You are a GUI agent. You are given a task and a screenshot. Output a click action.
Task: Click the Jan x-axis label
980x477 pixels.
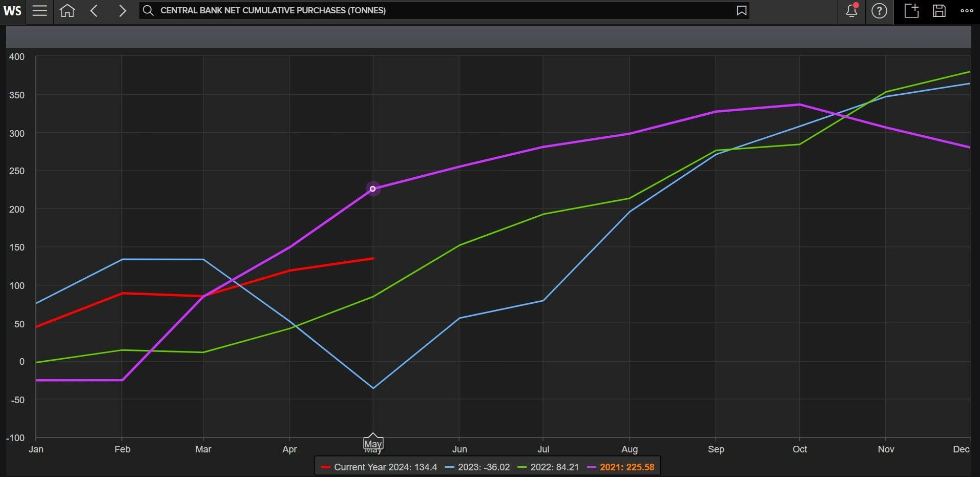(x=36, y=449)
